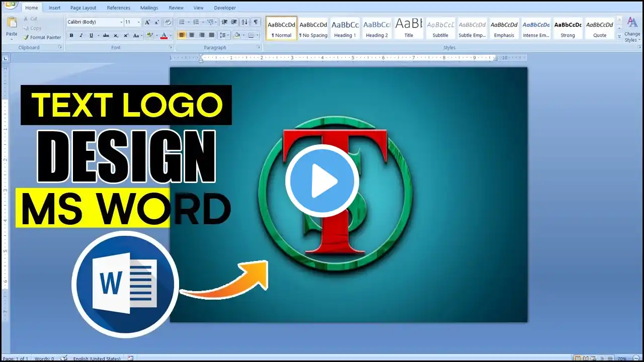
Task: Toggle Align Text Left
Action: (x=182, y=35)
